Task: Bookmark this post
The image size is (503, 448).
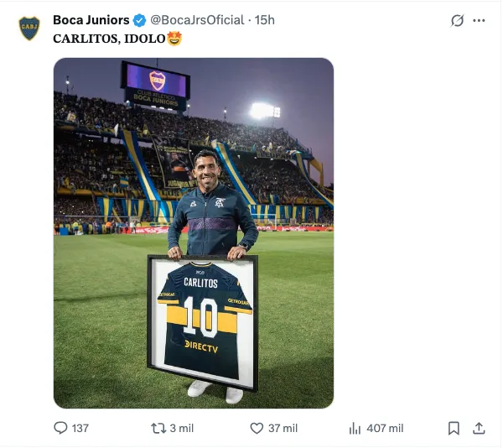Action: tap(454, 428)
